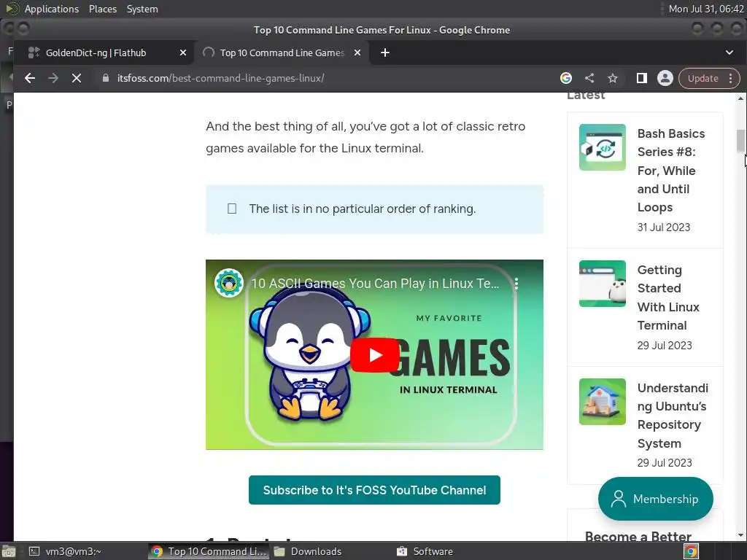Click the Bash Basics article thumbnail
The height and width of the screenshot is (560, 747).
click(x=602, y=147)
